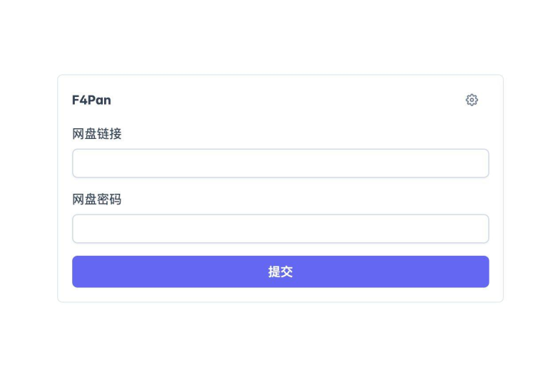Image resolution: width=553 pixels, height=392 pixels.
Task: Select the netdisk link text box
Action: click(280, 163)
